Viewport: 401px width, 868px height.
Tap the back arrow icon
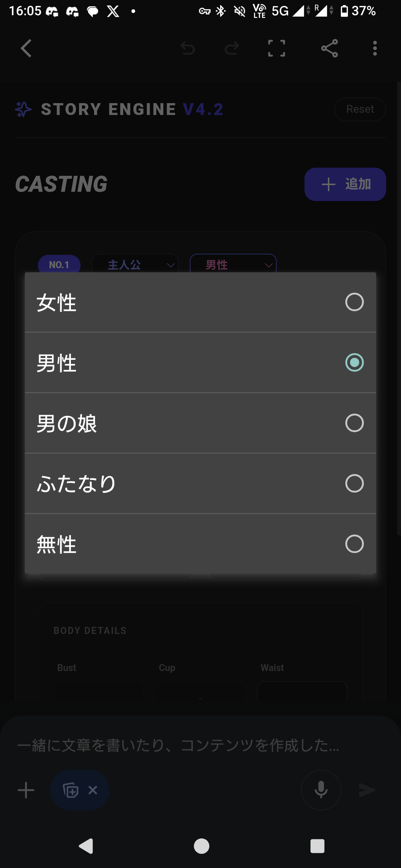[26, 48]
